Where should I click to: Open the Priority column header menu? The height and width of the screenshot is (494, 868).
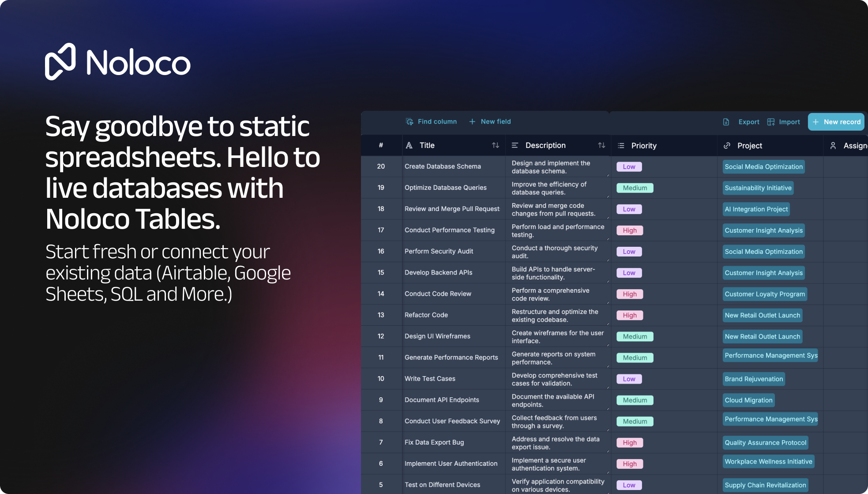pos(643,145)
